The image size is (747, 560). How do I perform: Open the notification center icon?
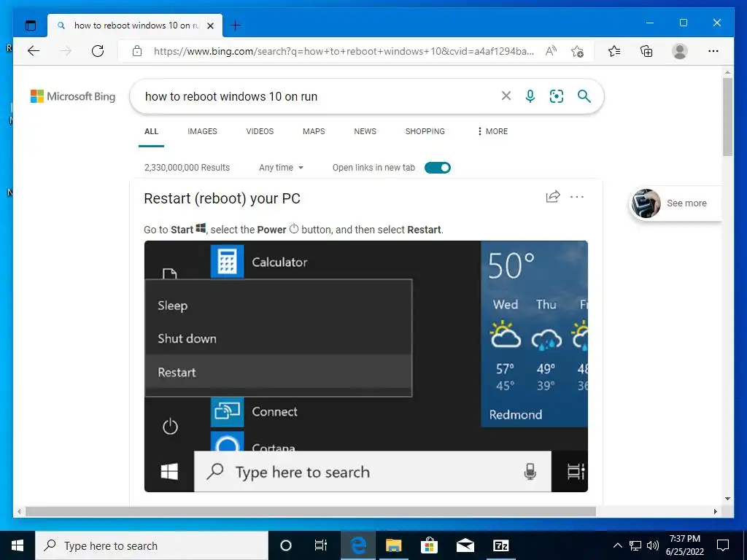(x=723, y=545)
